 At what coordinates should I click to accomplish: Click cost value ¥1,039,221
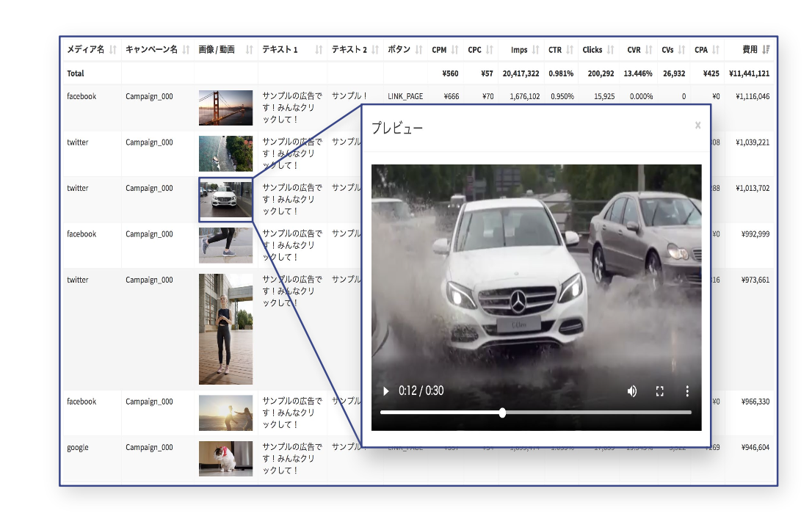point(753,142)
